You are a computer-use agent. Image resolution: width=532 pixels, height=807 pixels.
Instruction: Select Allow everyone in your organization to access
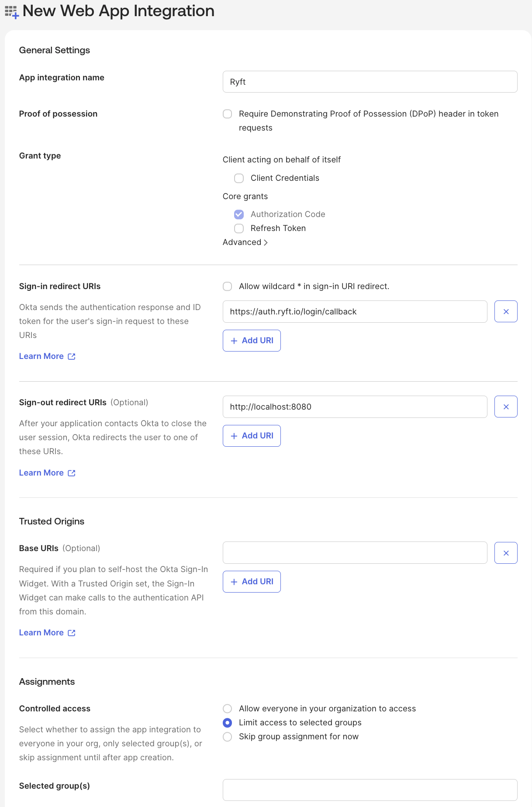tap(228, 708)
